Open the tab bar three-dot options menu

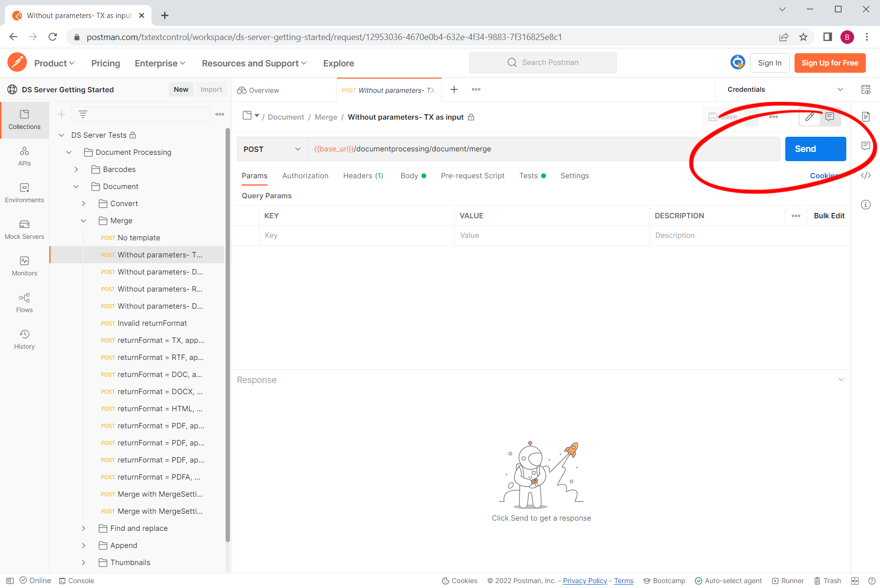(476, 89)
